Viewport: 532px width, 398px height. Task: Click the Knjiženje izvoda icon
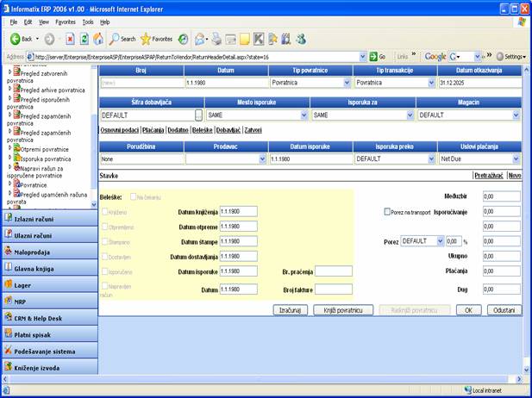8,366
